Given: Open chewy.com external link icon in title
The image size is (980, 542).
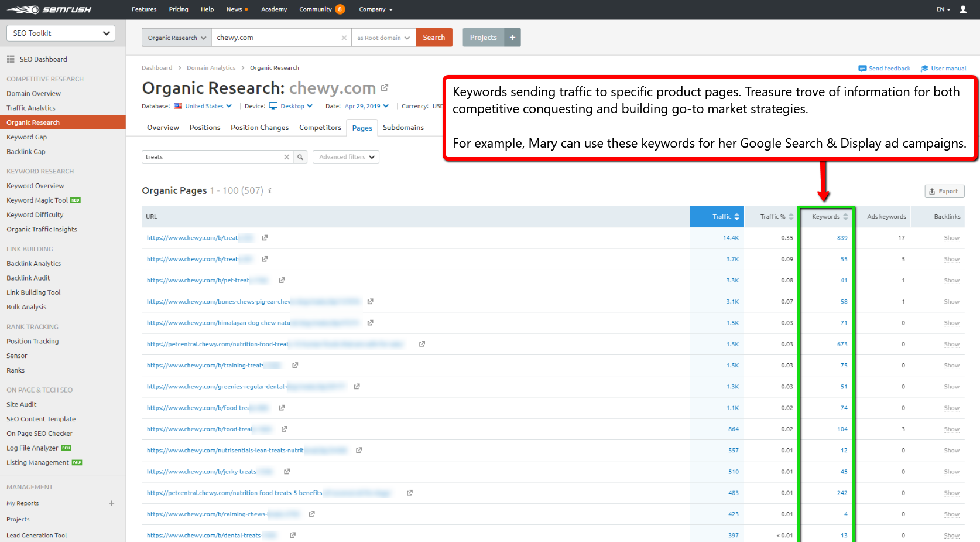Looking at the screenshot, I should [x=385, y=88].
